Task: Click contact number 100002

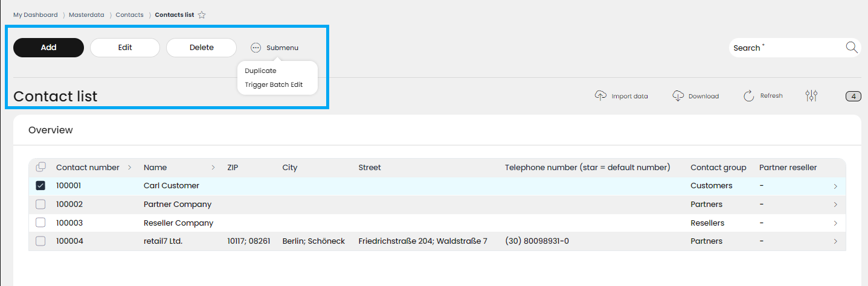Action: [69, 205]
